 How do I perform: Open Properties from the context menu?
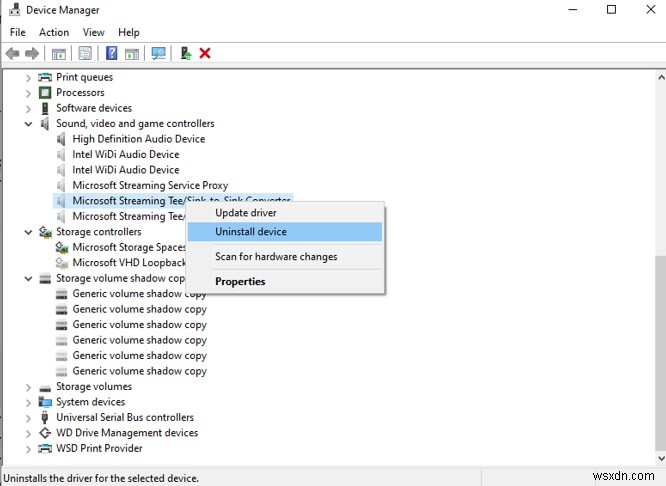coord(285,281)
